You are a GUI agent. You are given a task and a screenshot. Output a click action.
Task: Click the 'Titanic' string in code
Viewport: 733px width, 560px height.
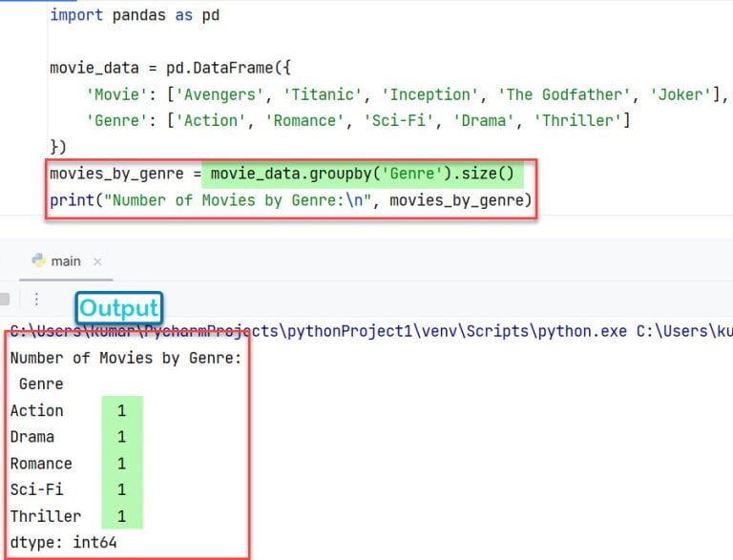tap(323, 94)
